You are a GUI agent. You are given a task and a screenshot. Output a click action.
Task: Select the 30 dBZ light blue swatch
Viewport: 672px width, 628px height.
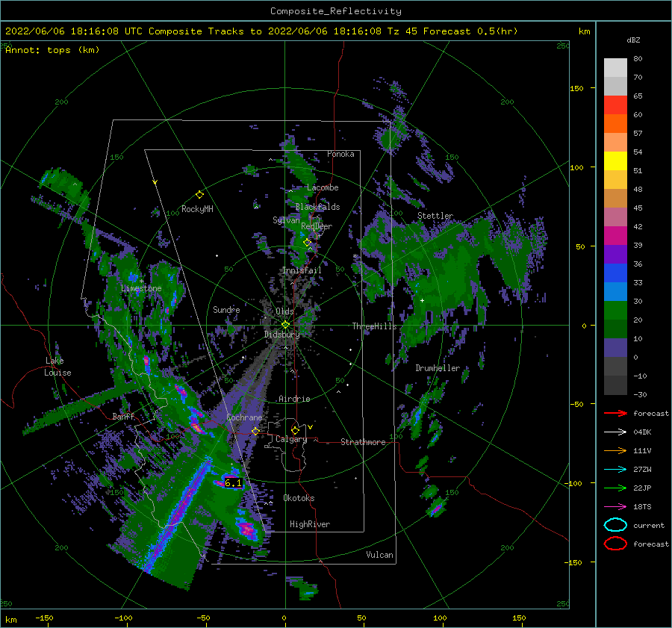[x=615, y=291]
